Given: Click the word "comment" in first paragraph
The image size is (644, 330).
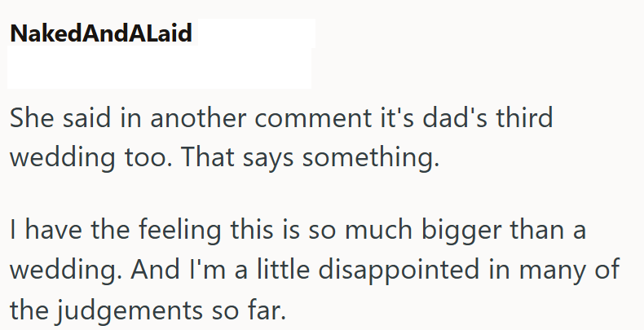Looking at the screenshot, I should (313, 119).
